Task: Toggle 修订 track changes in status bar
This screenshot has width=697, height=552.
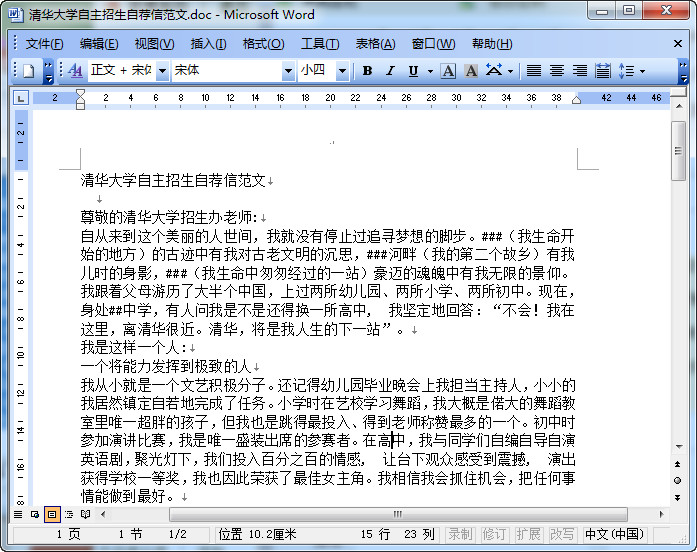Action: [494, 534]
